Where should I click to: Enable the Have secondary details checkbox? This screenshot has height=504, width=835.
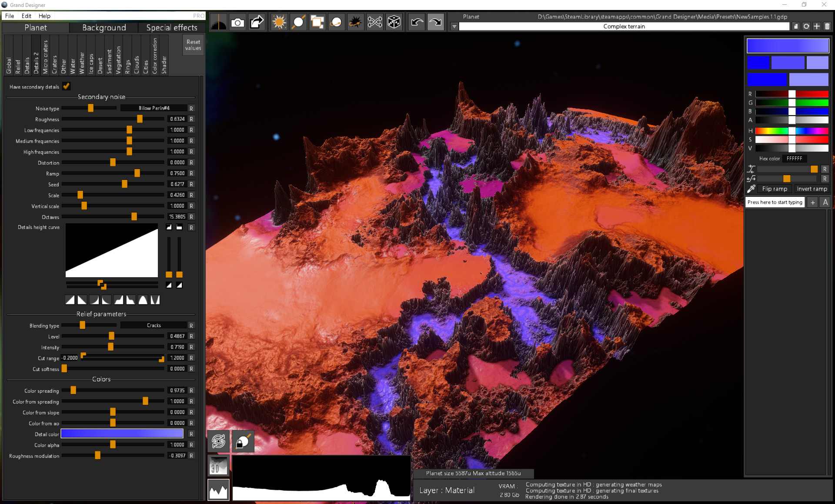[66, 86]
